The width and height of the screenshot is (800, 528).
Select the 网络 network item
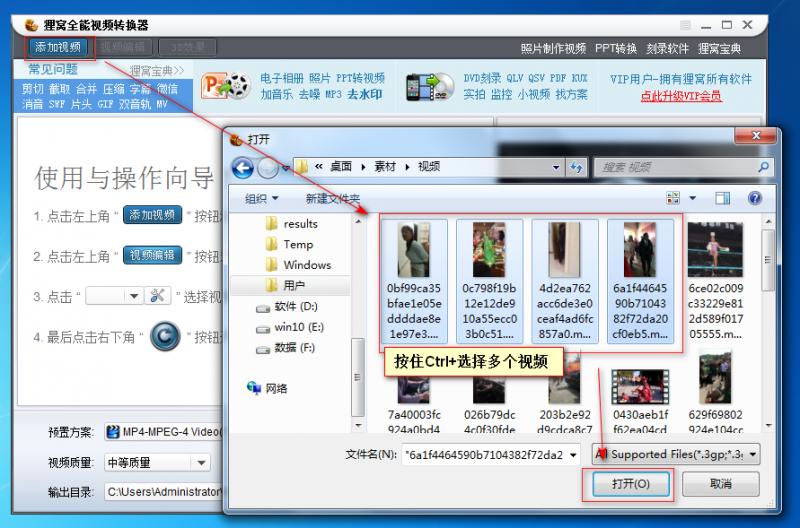point(276,388)
